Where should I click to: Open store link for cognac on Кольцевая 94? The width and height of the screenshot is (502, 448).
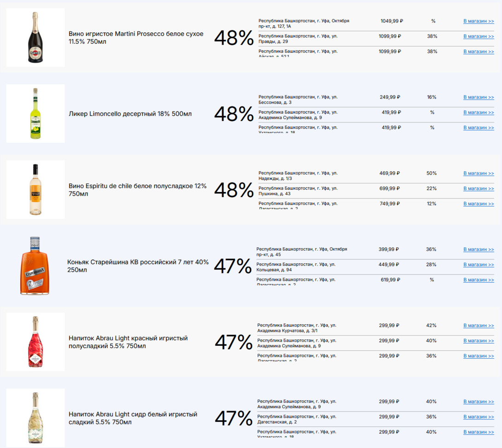point(478,265)
